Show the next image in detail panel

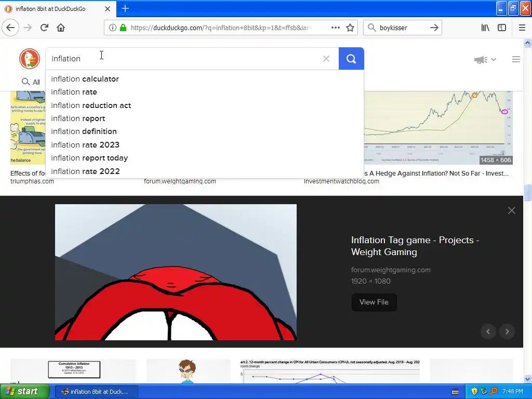click(507, 331)
